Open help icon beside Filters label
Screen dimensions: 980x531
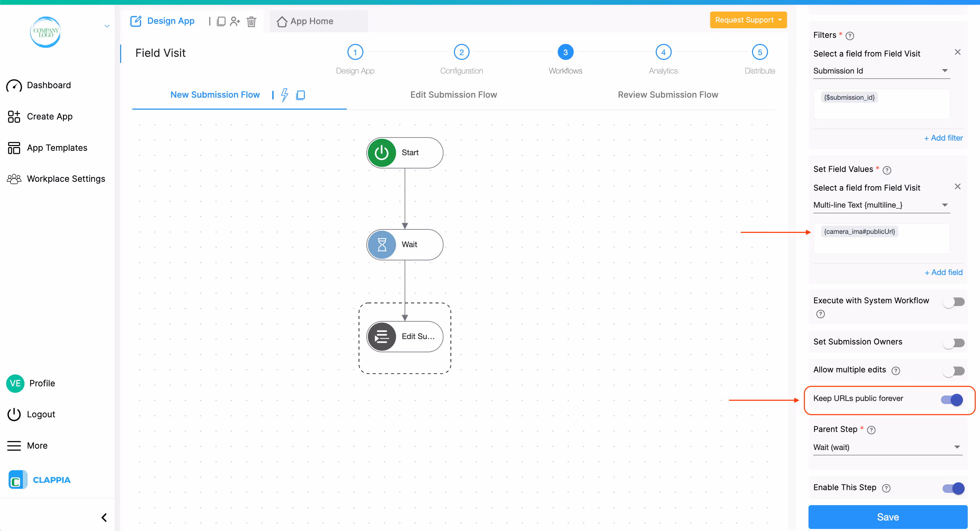pos(850,36)
